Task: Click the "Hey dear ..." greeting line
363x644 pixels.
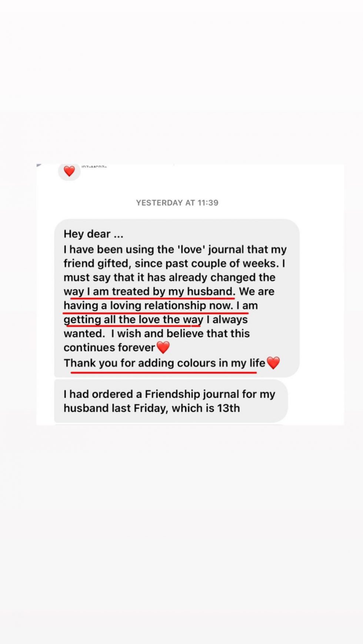Action: click(93, 234)
